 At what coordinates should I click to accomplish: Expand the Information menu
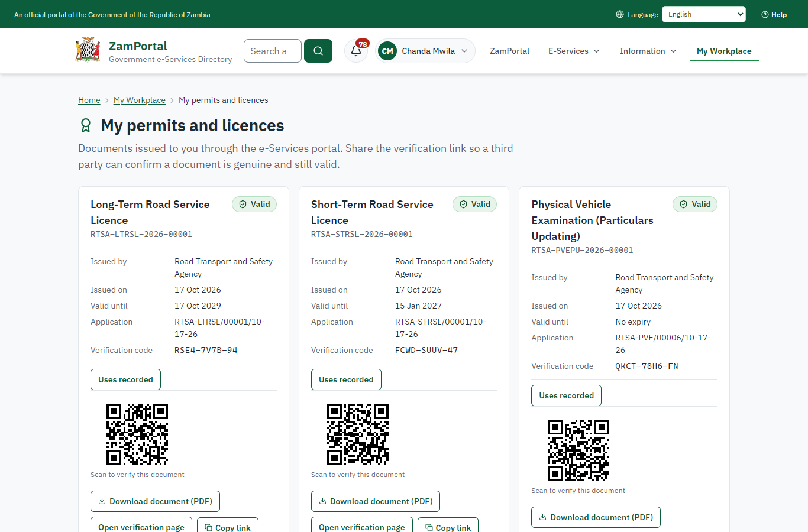point(648,51)
